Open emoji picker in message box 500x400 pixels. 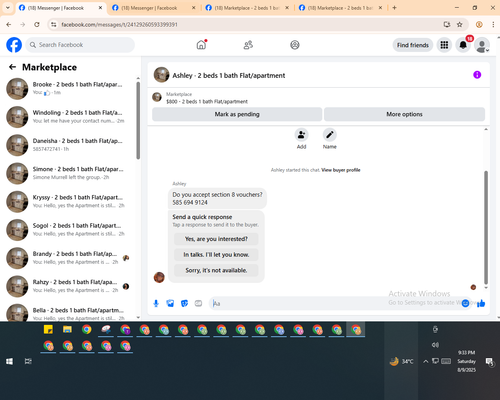pos(465,303)
